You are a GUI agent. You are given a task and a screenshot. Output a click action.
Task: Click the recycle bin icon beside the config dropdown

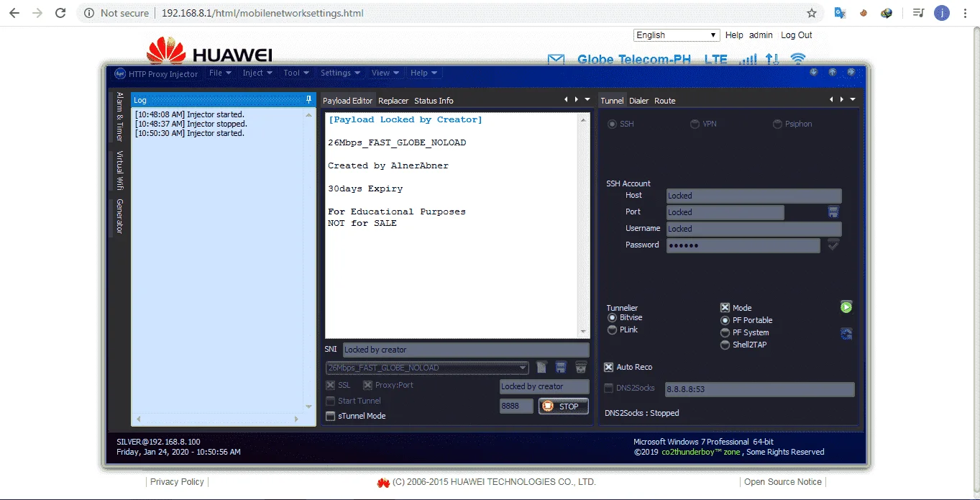[x=581, y=368]
